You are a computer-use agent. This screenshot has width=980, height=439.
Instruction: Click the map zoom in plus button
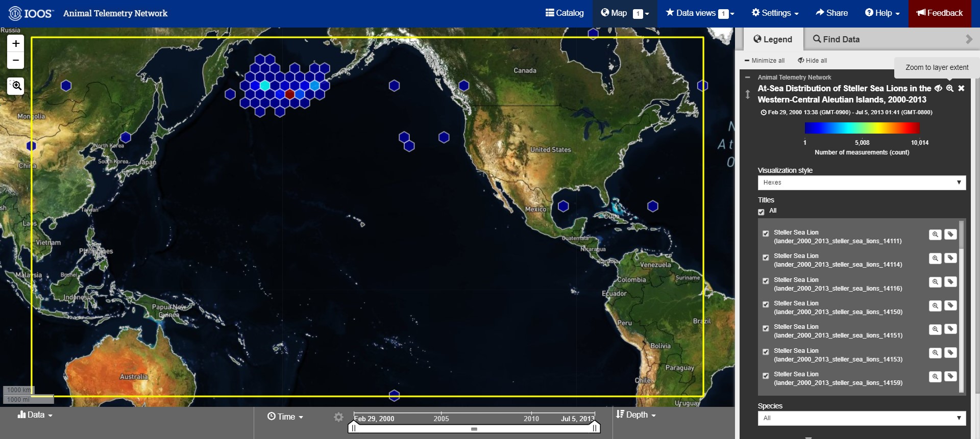[16, 44]
